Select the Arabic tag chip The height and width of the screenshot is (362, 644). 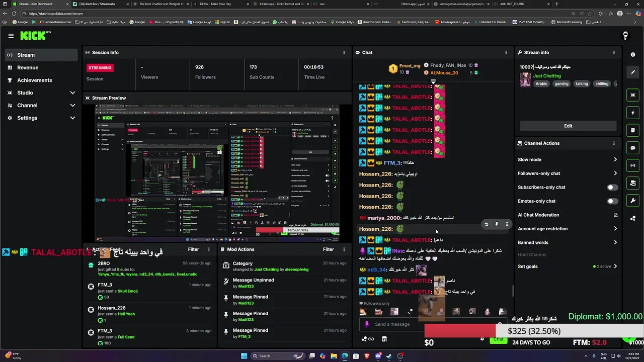pyautogui.click(x=541, y=84)
